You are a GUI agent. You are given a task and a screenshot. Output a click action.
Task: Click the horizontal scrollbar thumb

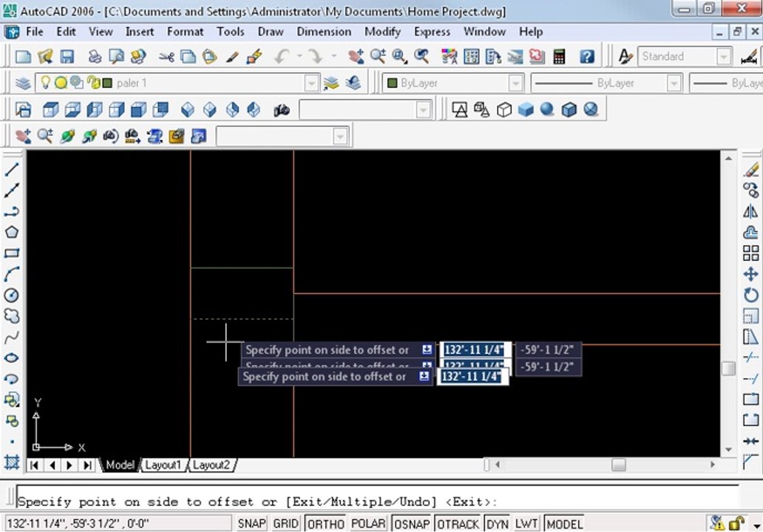click(619, 465)
